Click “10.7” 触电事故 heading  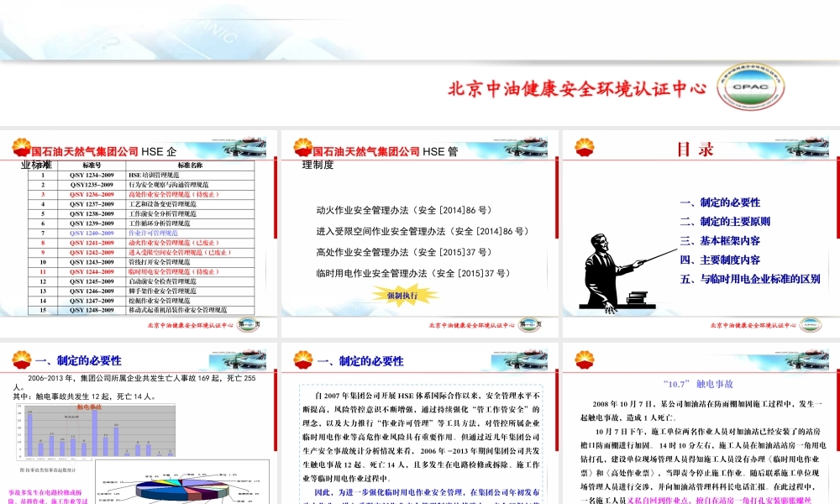tap(698, 384)
